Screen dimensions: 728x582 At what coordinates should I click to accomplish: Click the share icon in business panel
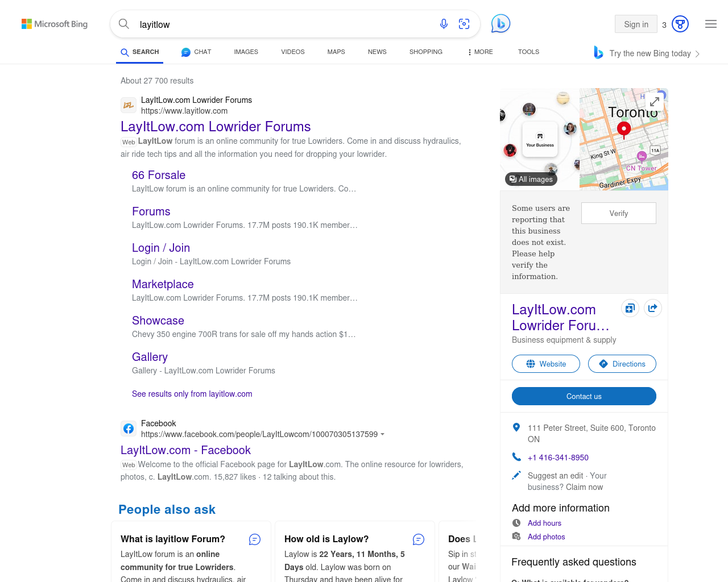click(x=652, y=308)
